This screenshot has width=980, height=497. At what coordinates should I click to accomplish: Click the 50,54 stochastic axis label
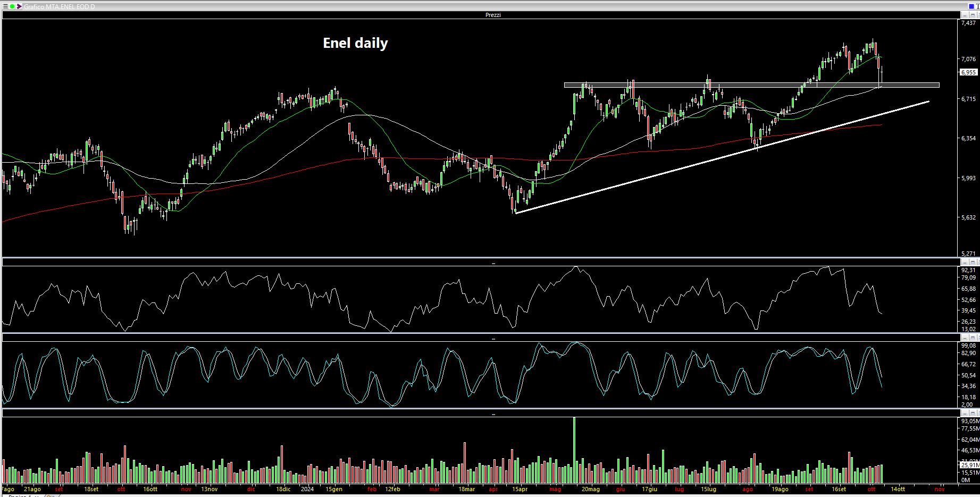tap(968, 375)
